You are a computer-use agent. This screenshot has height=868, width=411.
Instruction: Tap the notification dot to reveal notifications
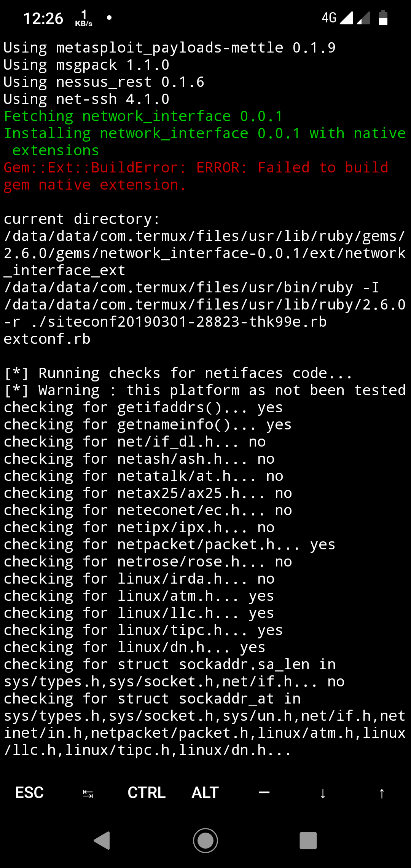[109, 17]
